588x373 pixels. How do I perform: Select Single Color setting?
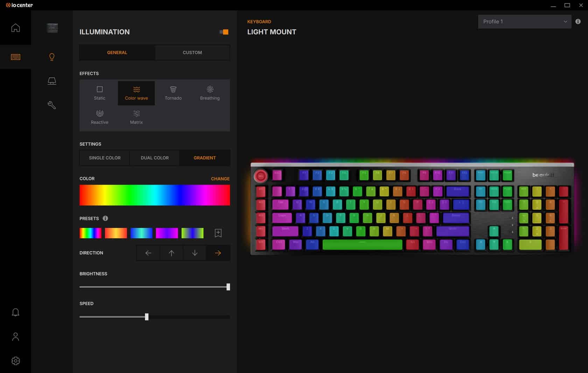click(105, 158)
